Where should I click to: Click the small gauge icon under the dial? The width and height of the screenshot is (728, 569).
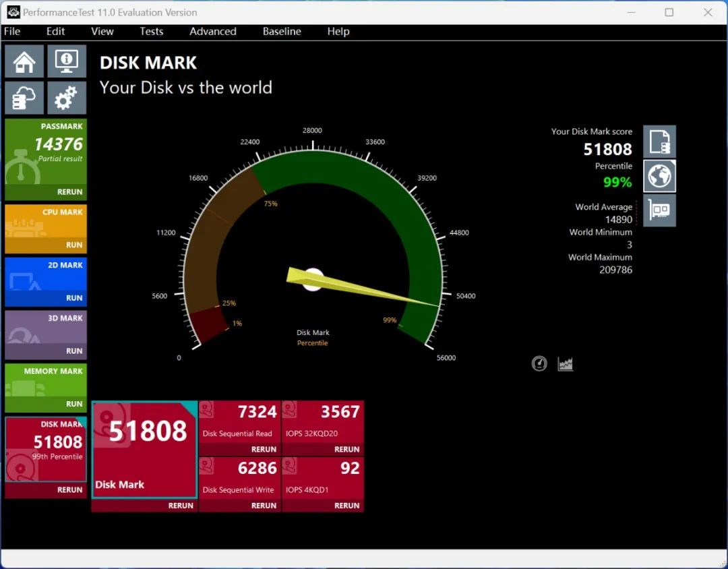(x=539, y=363)
